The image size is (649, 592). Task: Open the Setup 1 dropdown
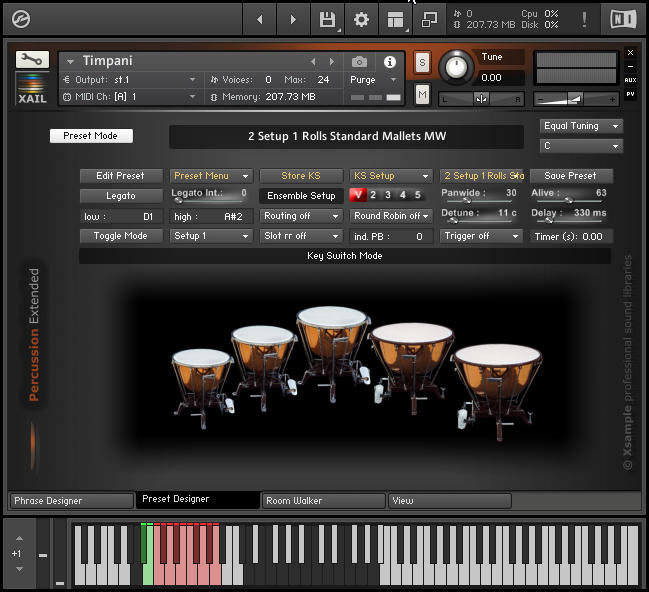click(x=211, y=236)
